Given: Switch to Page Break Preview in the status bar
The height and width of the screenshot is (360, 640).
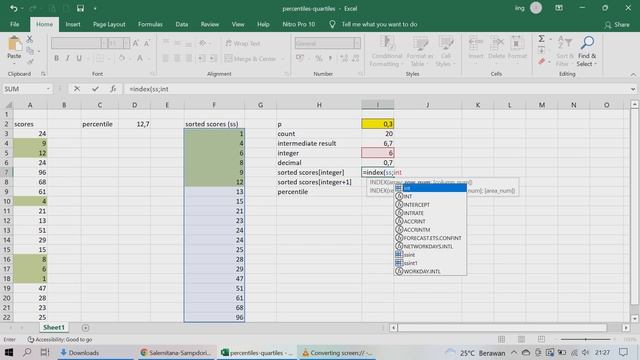Looking at the screenshot, I should (541, 339).
